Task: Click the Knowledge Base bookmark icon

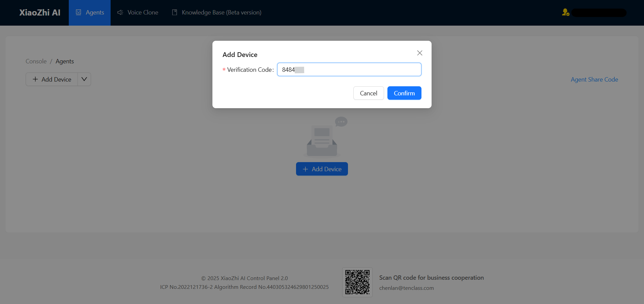Action: (175, 12)
